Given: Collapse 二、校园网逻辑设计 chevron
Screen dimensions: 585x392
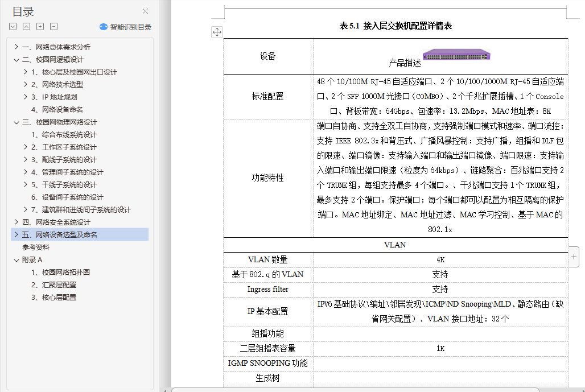Looking at the screenshot, I should pyautogui.click(x=16, y=59).
